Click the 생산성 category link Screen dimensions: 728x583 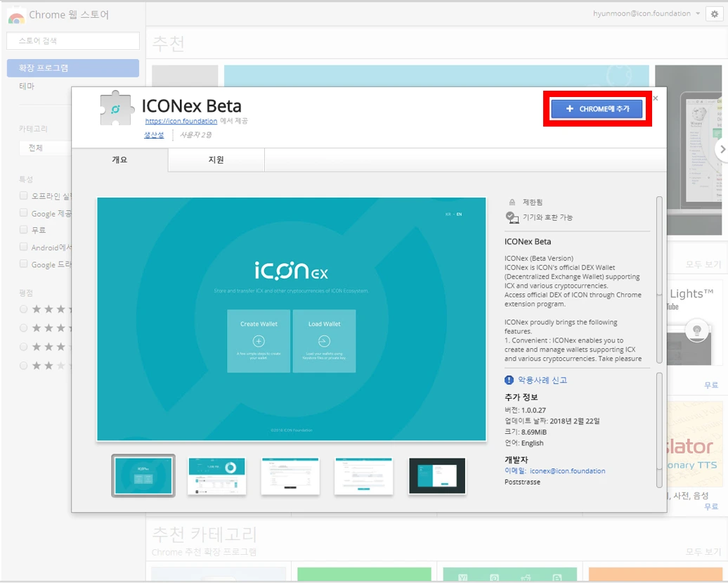[x=154, y=135]
